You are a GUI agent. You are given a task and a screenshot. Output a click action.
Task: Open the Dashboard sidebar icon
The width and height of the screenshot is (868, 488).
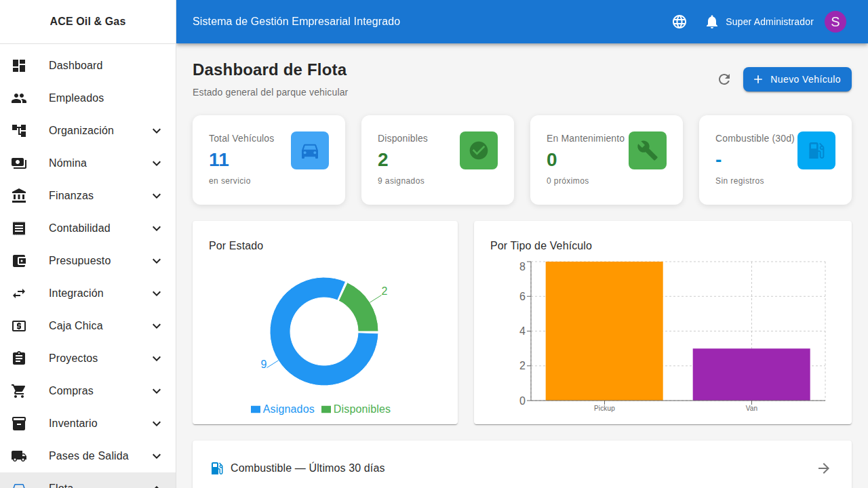[x=19, y=65]
